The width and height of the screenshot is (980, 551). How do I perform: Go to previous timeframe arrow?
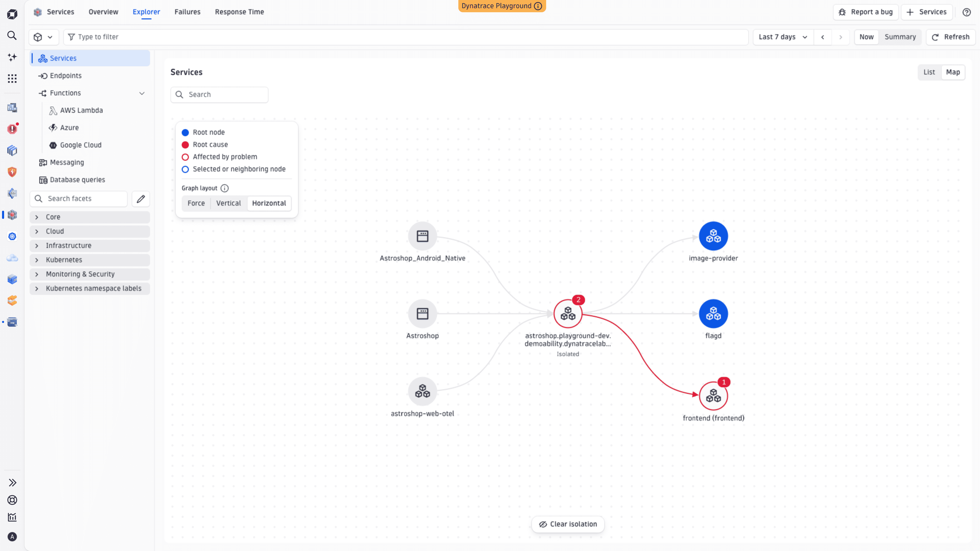(x=823, y=37)
